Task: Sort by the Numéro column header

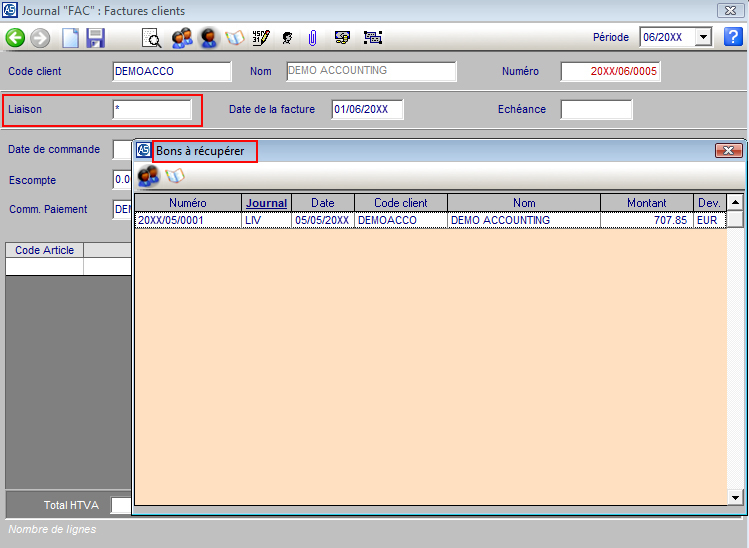Action: coord(188,203)
